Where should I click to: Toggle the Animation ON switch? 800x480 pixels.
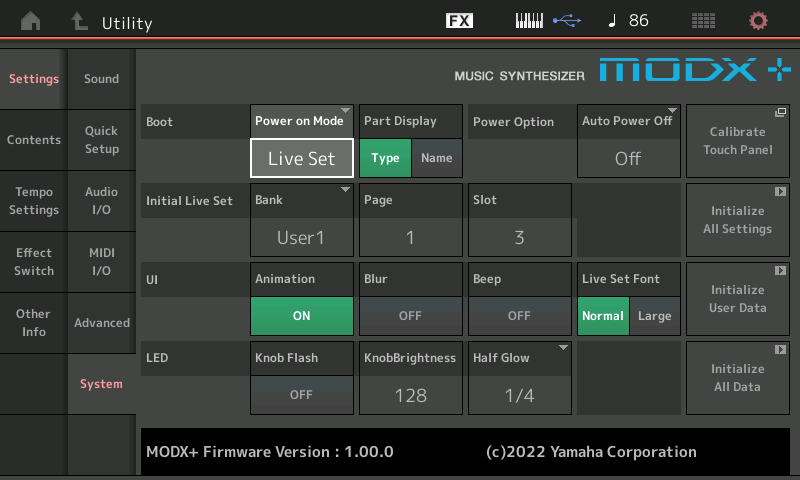pos(301,315)
